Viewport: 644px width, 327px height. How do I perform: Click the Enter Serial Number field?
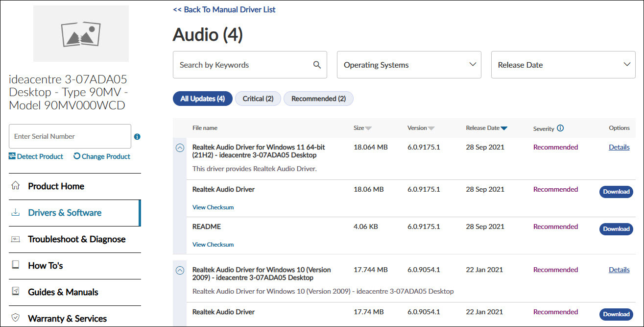70,136
